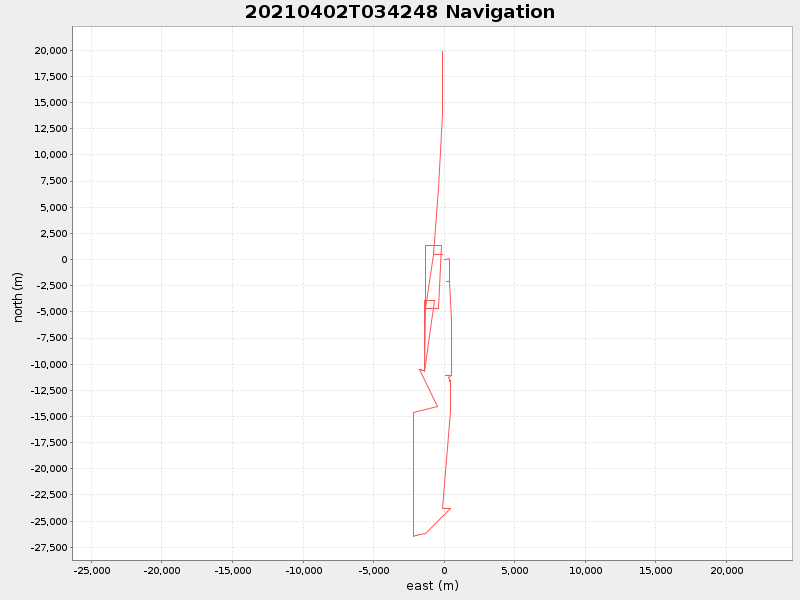Click the -5,000 east axis tick label
Image resolution: width=800 pixels, height=600 pixels.
pyautogui.click(x=374, y=571)
